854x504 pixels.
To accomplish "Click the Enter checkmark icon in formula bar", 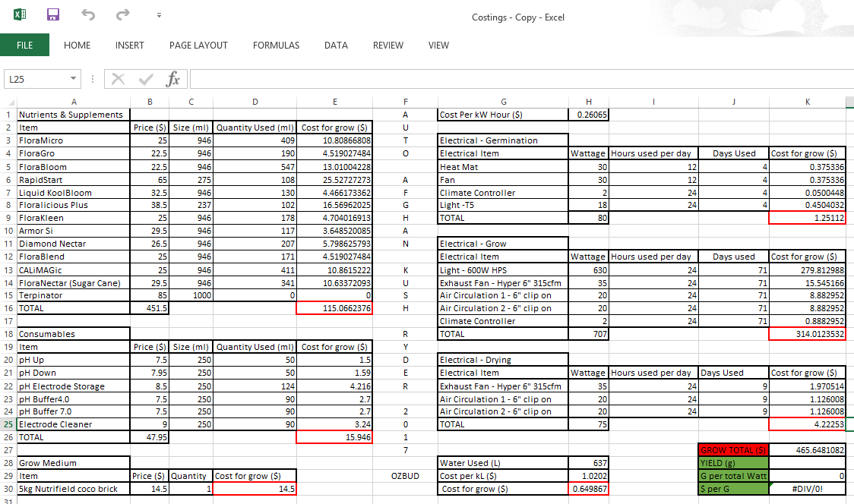I will [145, 80].
